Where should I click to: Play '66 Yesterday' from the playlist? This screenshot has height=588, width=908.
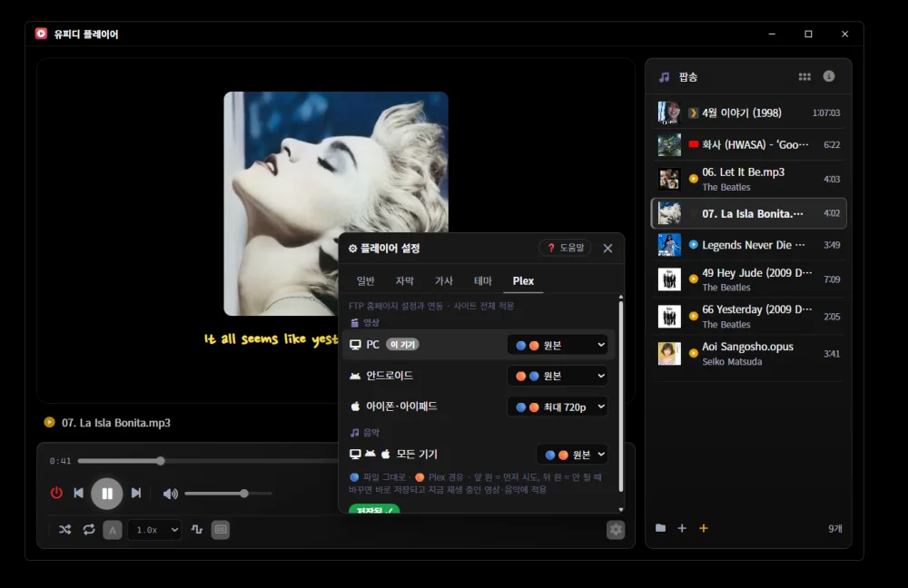(749, 317)
